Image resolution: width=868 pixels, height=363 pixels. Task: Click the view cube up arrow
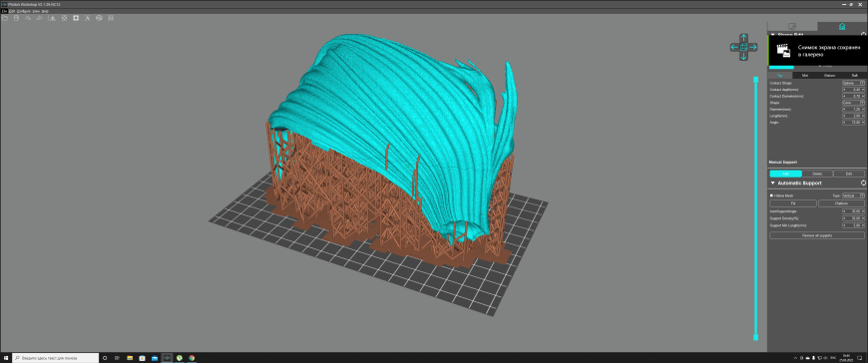(744, 38)
